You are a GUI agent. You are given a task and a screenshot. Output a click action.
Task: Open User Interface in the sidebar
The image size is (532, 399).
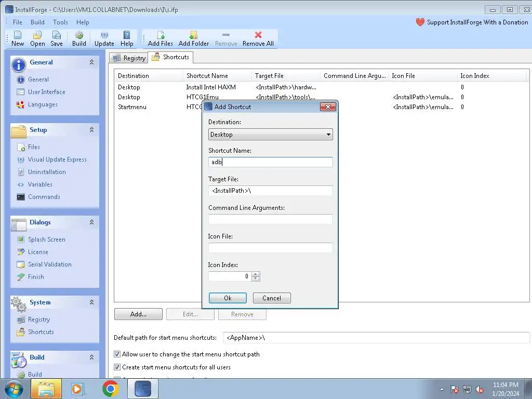pyautogui.click(x=41, y=92)
